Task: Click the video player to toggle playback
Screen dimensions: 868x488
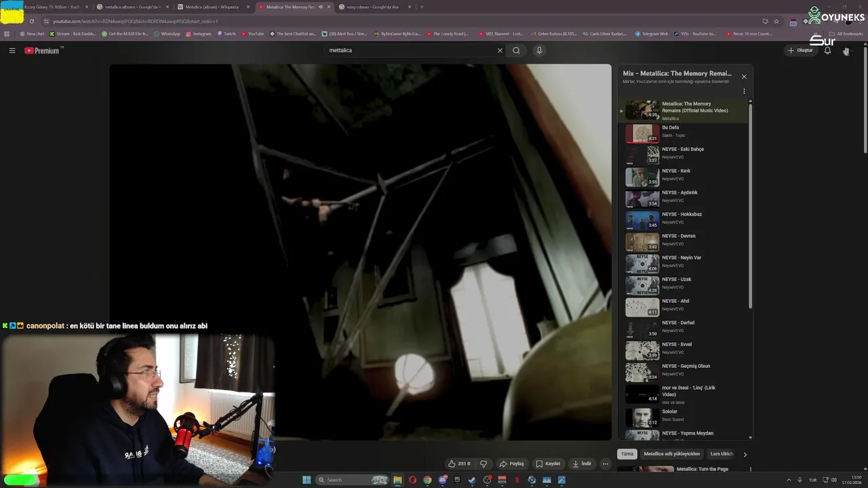Action: 360,252
